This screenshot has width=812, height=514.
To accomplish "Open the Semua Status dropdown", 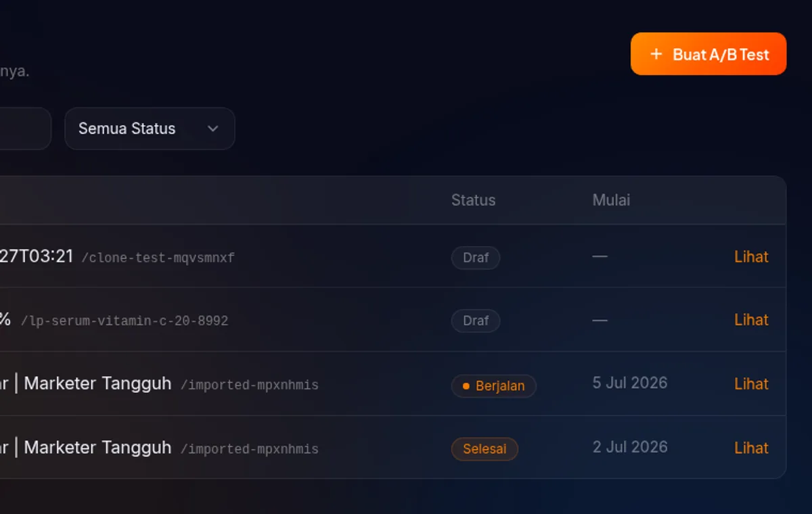I will click(150, 128).
